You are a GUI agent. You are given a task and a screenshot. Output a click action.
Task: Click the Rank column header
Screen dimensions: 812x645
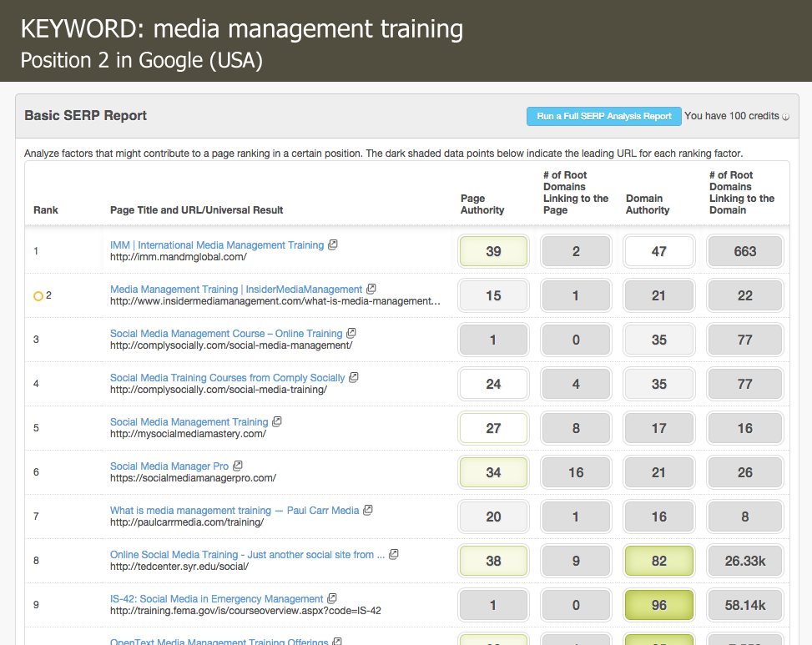click(46, 210)
